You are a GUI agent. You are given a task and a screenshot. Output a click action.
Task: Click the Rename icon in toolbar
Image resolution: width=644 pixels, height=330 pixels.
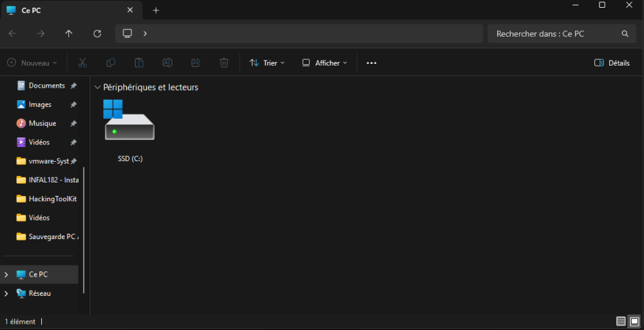tap(167, 63)
